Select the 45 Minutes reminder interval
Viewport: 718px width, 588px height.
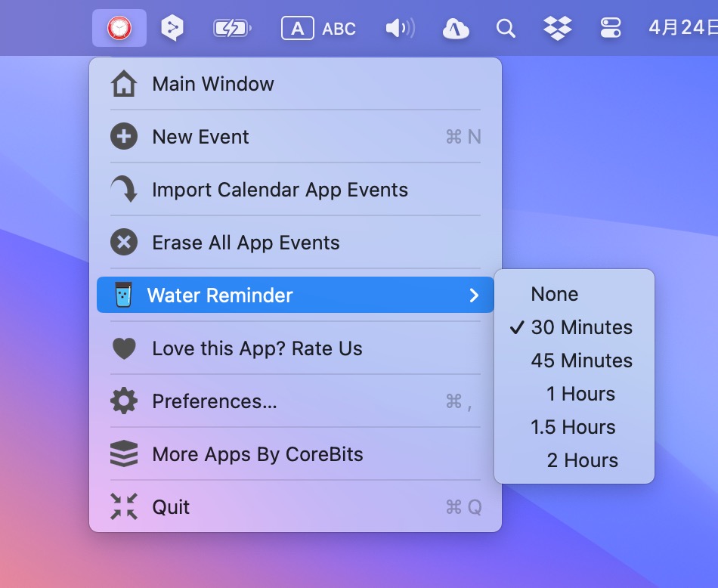click(581, 361)
